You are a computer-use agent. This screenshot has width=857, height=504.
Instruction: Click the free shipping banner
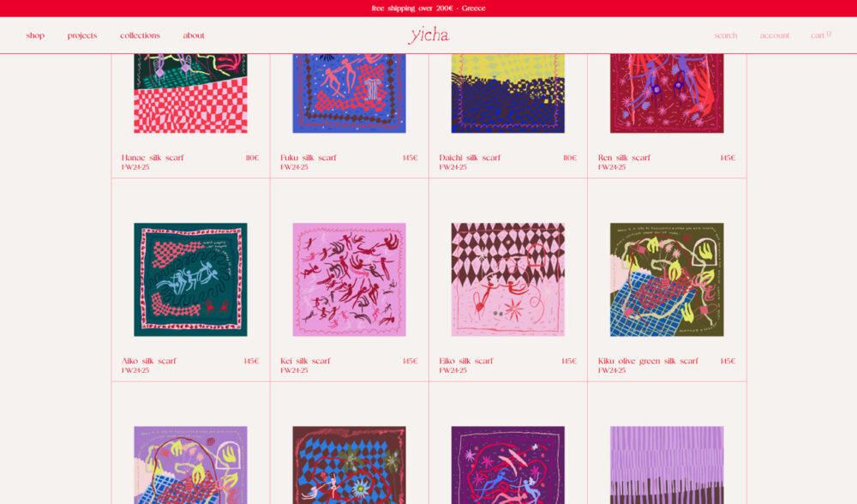coord(428,9)
